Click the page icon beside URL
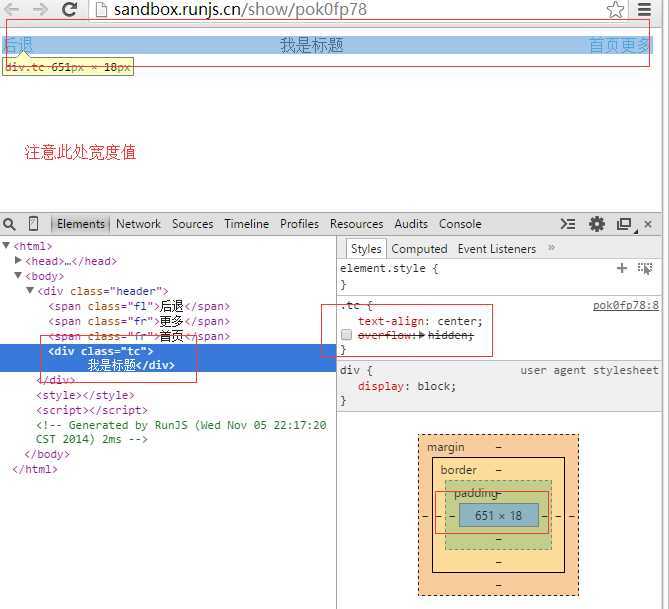This screenshot has width=669, height=609. [101, 9]
